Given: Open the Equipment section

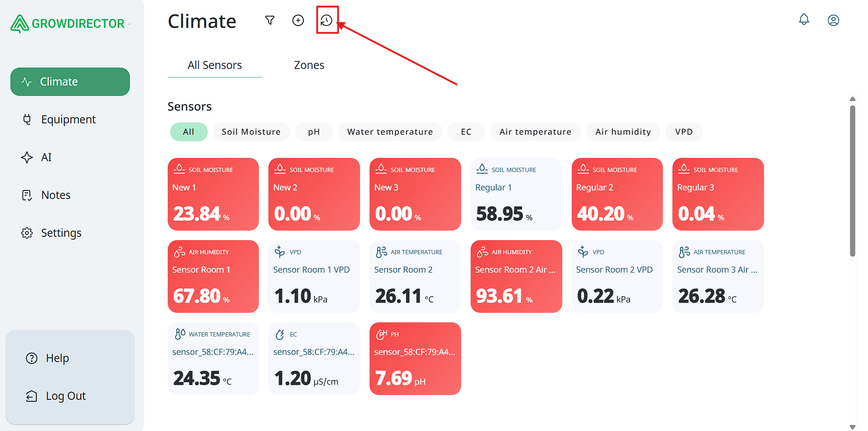Looking at the screenshot, I should point(68,120).
